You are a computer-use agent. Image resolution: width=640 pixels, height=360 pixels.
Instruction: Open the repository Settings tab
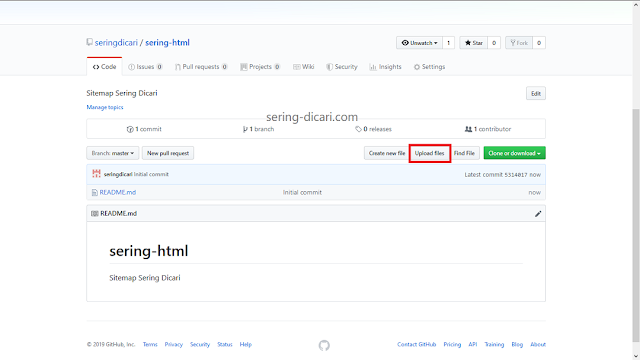click(429, 67)
